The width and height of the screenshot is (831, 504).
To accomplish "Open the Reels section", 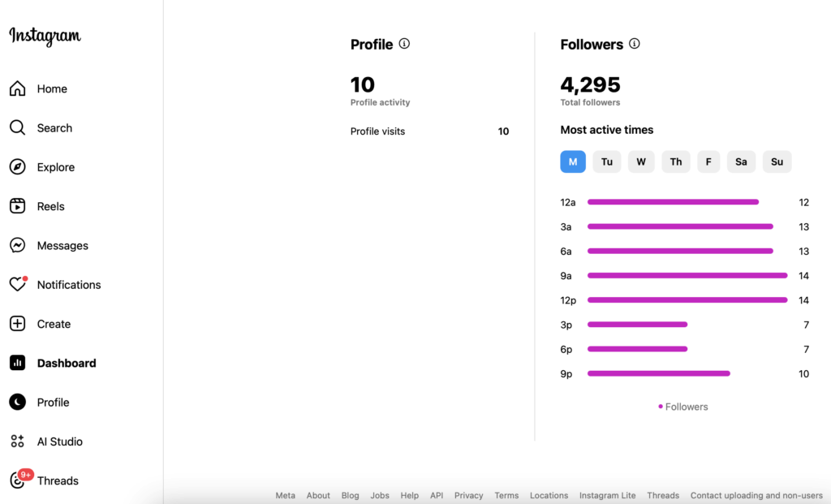I will tap(50, 206).
